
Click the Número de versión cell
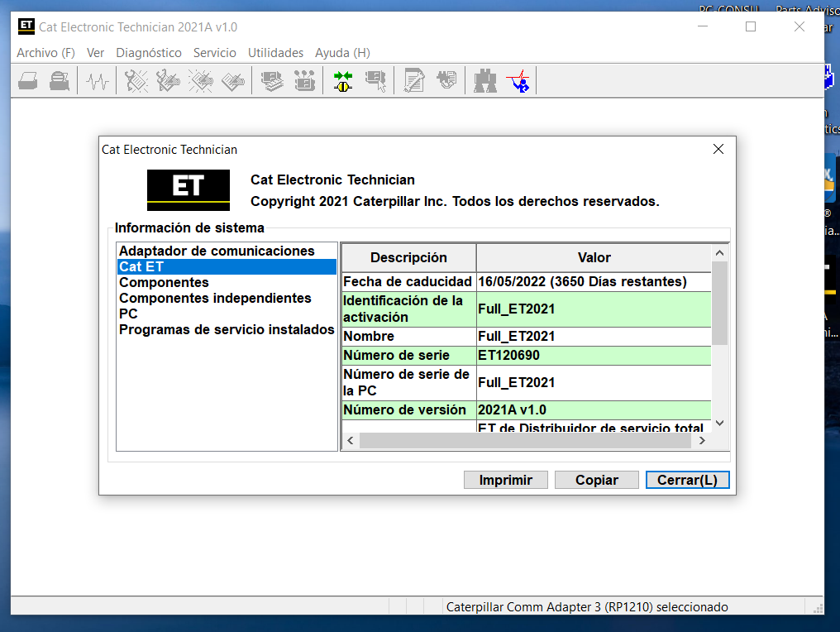408,409
